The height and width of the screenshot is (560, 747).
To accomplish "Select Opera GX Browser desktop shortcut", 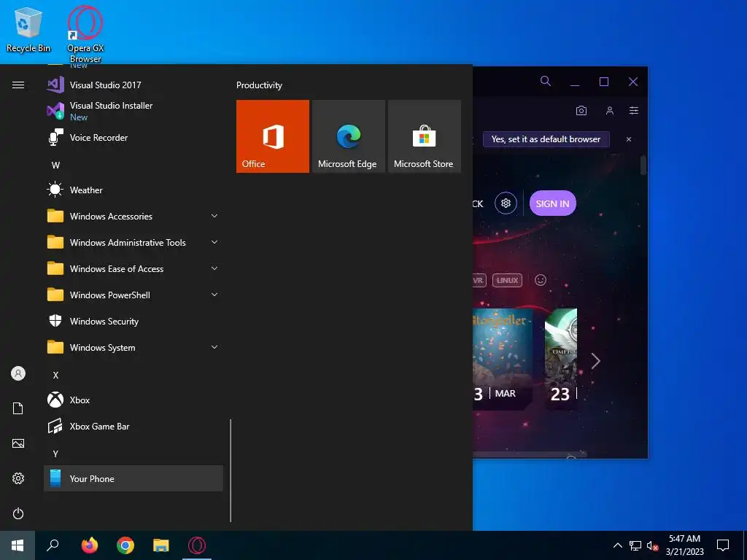I will click(x=85, y=34).
